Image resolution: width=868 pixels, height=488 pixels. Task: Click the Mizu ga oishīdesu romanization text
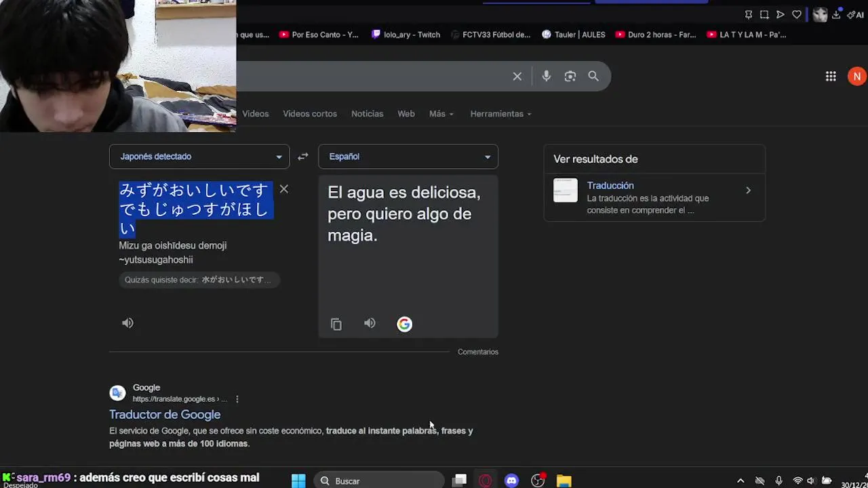(173, 253)
